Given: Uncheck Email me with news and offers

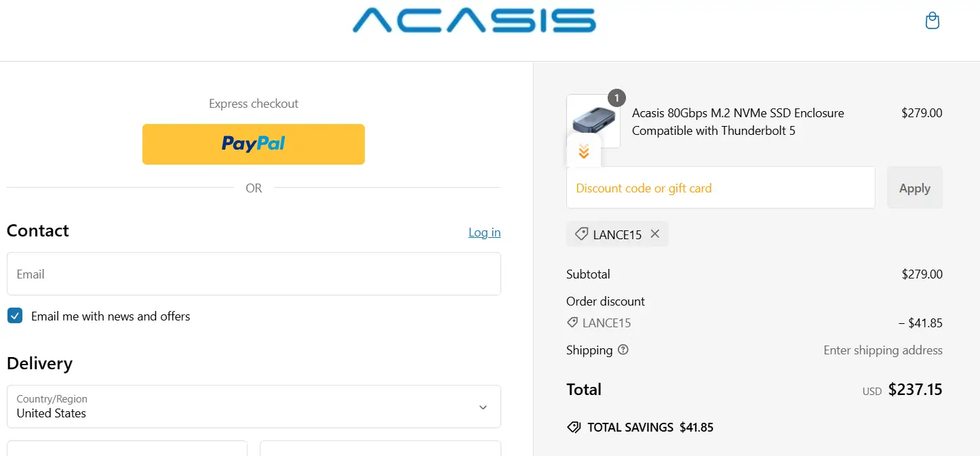Looking at the screenshot, I should (15, 316).
